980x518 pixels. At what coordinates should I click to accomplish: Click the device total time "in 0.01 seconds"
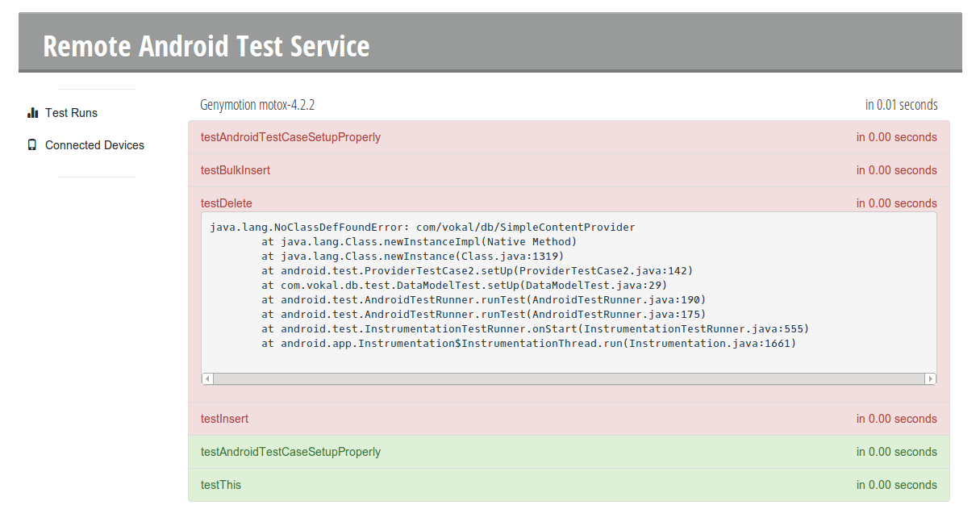pyautogui.click(x=901, y=105)
